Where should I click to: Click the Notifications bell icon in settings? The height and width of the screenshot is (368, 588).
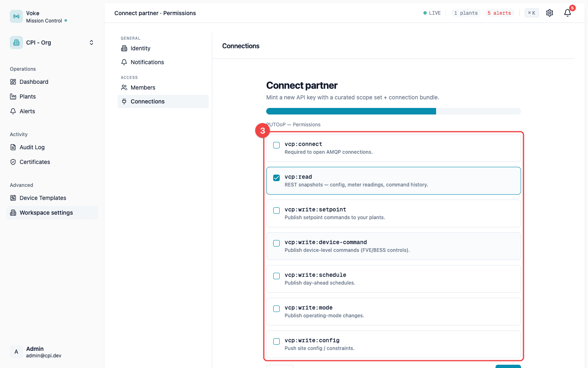pos(124,62)
